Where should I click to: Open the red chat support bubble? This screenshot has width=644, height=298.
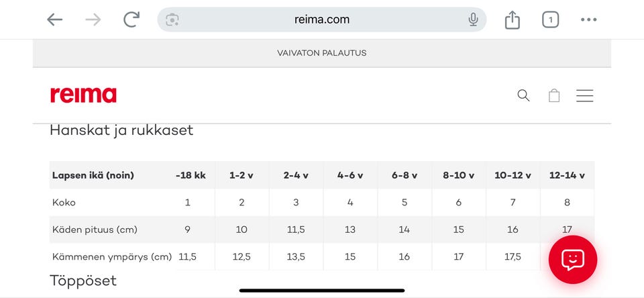572,259
